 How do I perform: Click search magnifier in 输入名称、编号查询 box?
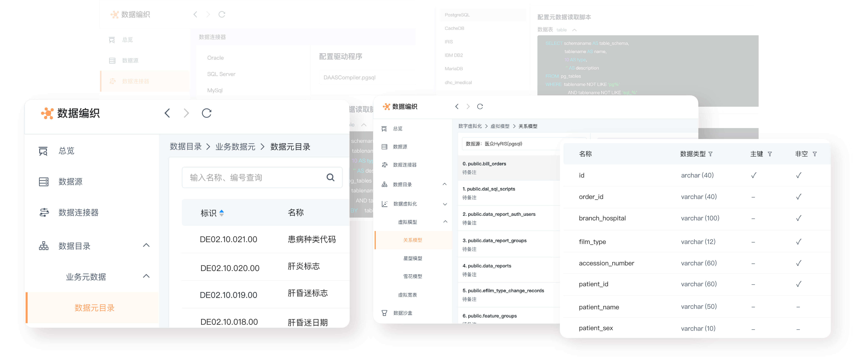click(330, 177)
